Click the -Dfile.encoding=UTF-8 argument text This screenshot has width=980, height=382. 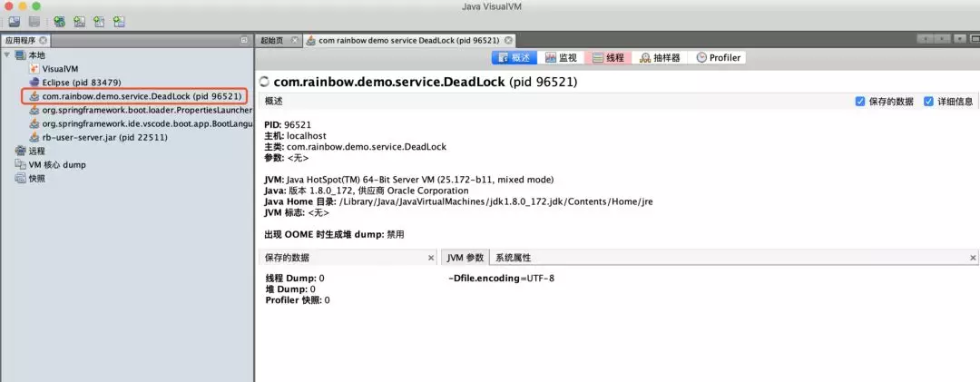click(x=501, y=279)
